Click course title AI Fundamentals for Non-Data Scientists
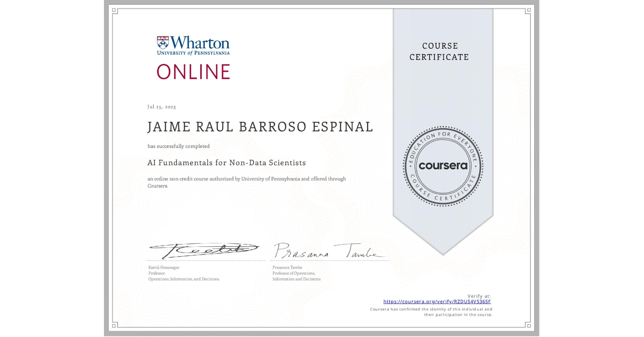Screen dimensions: 644x337 [x=227, y=163]
